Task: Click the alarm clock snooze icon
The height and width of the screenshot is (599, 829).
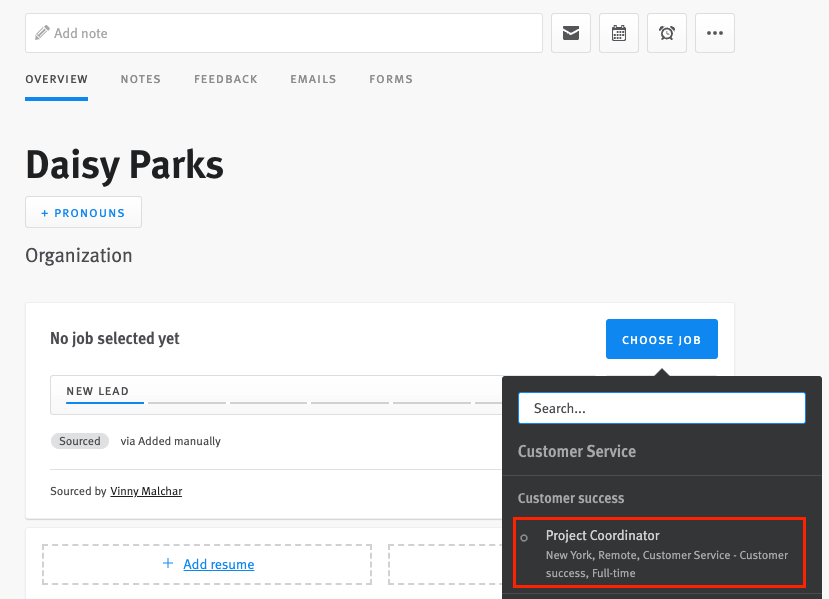Action: pos(667,33)
